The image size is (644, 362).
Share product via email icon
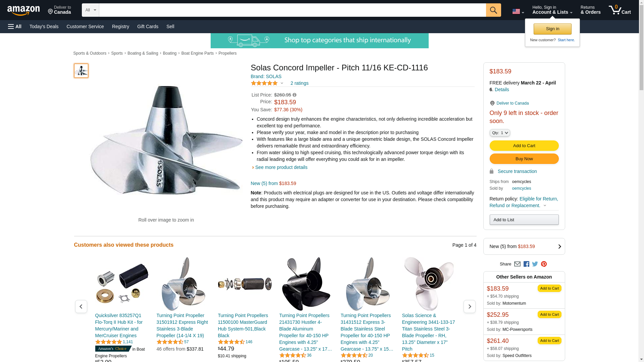coord(517,264)
